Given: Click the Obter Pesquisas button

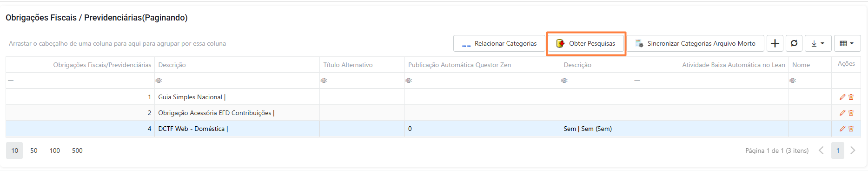Looking at the screenshot, I should (586, 43).
